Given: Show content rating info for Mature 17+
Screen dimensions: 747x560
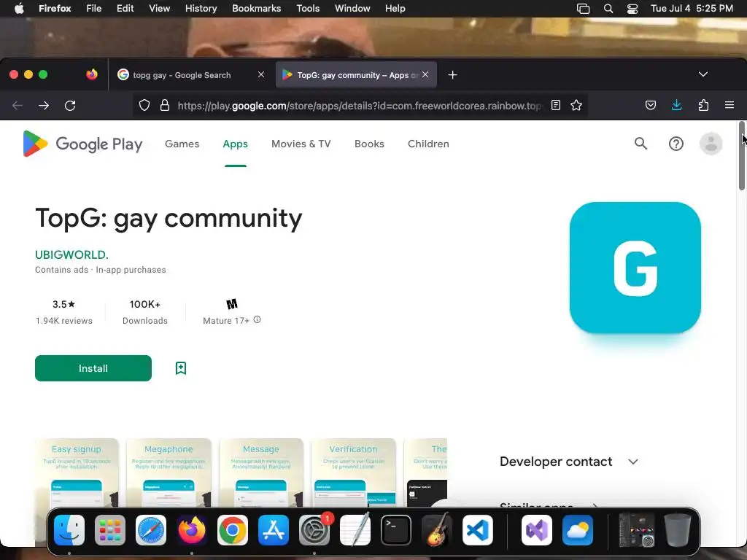Looking at the screenshot, I should coord(258,320).
